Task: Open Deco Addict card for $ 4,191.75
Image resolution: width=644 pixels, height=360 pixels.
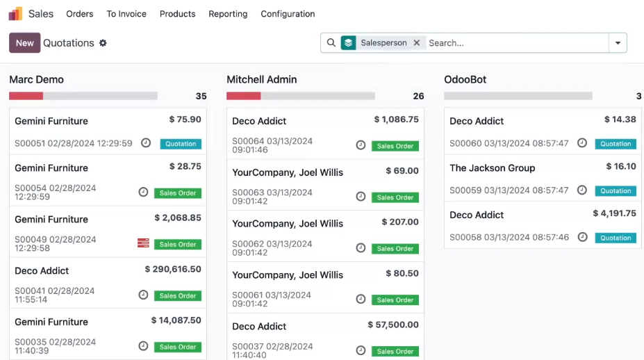Action: tap(543, 225)
